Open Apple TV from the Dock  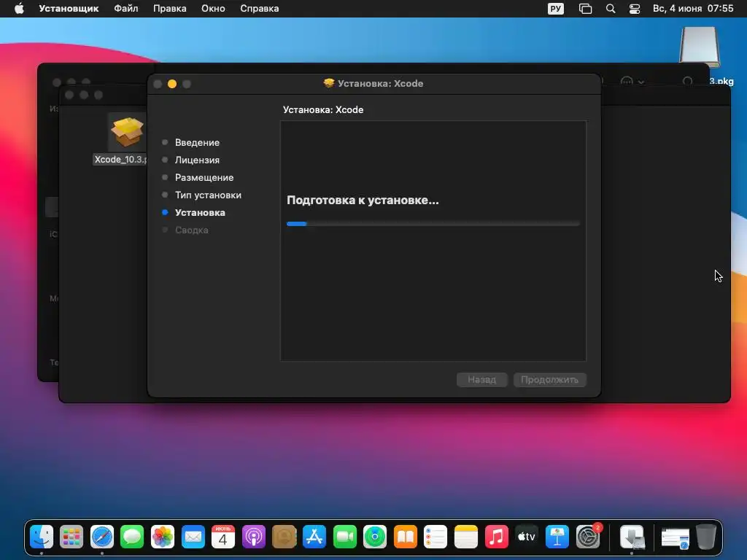(x=527, y=537)
